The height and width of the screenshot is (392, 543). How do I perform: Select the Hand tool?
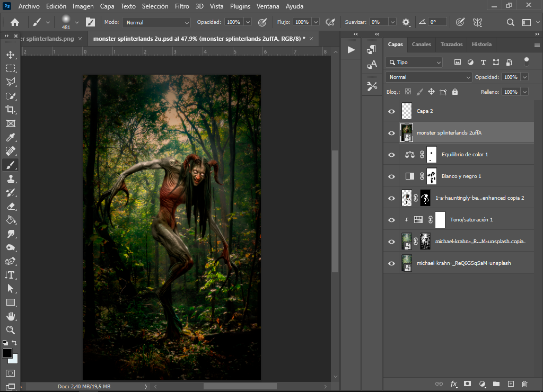tap(11, 316)
